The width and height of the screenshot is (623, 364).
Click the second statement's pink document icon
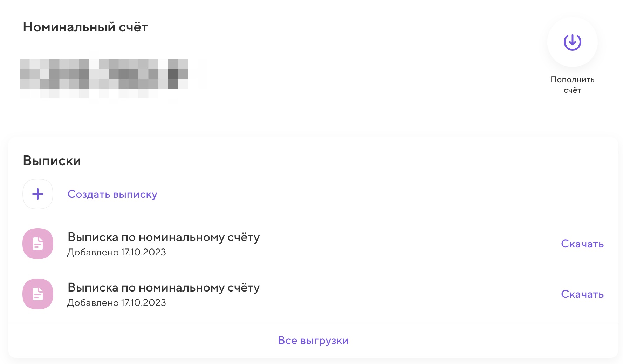pos(38,294)
